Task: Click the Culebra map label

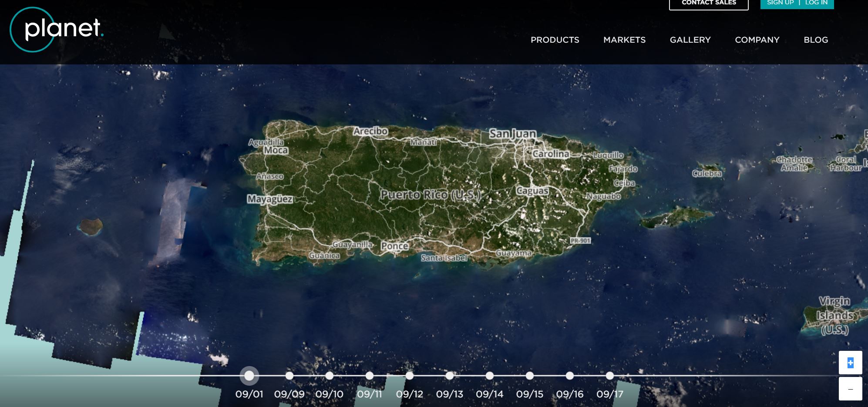Action: point(707,173)
